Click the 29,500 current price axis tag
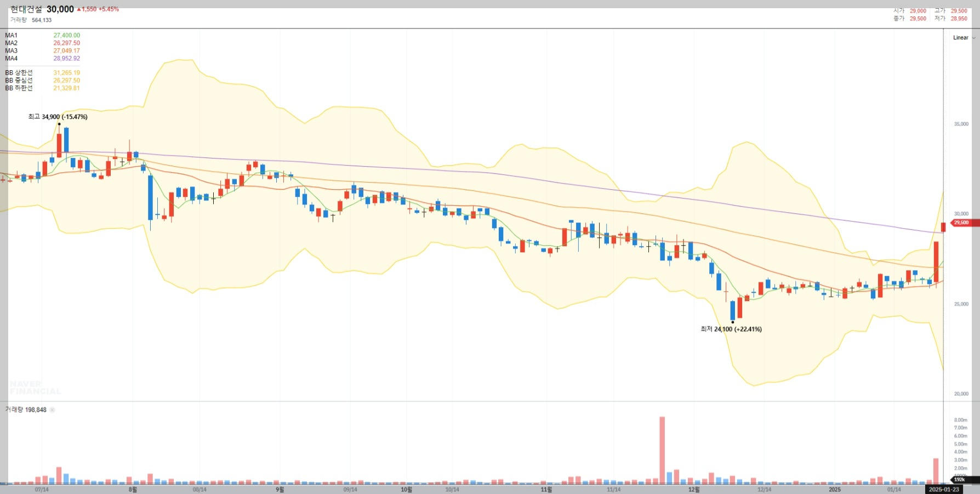Viewport: 980px width, 494px height. (965, 223)
